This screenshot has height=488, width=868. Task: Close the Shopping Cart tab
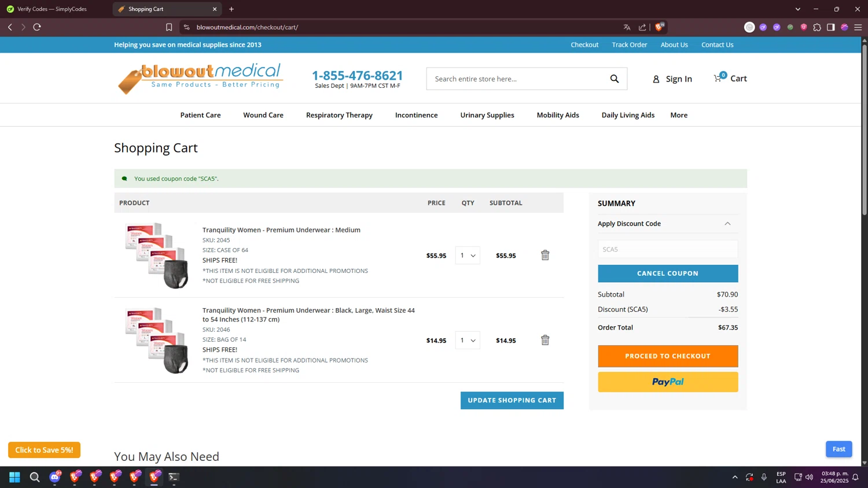click(x=215, y=9)
